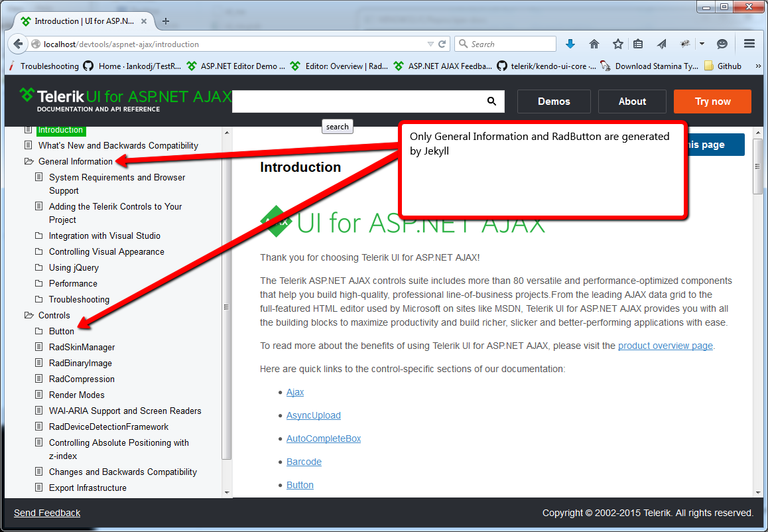Click the address bar URL field
Image resolution: width=768 pixels, height=532 pixels.
pos(230,44)
